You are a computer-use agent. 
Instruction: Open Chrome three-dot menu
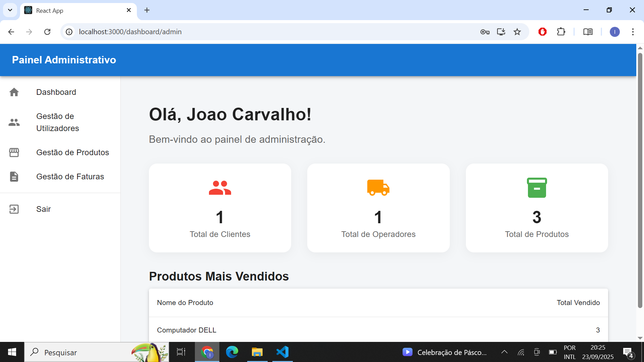633,32
